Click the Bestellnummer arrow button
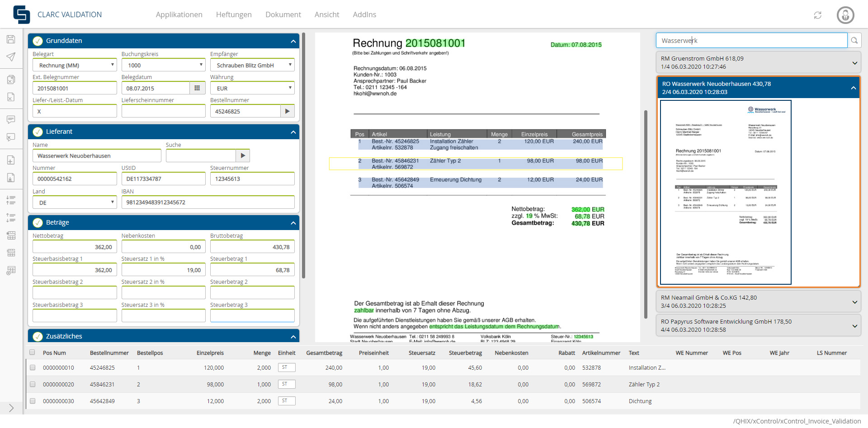Viewport: 868px width, 428px height. click(288, 111)
